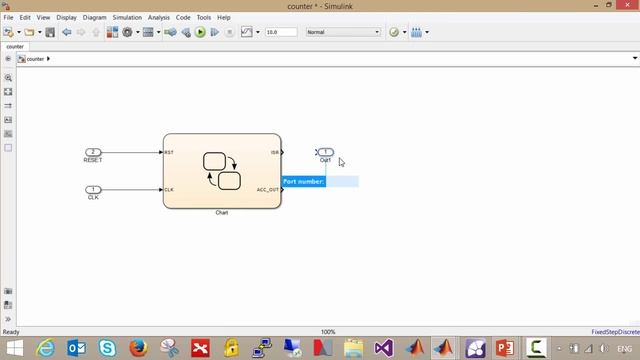Click the Step Back configuration icon
This screenshot has width=640, height=360.
pos(186,32)
